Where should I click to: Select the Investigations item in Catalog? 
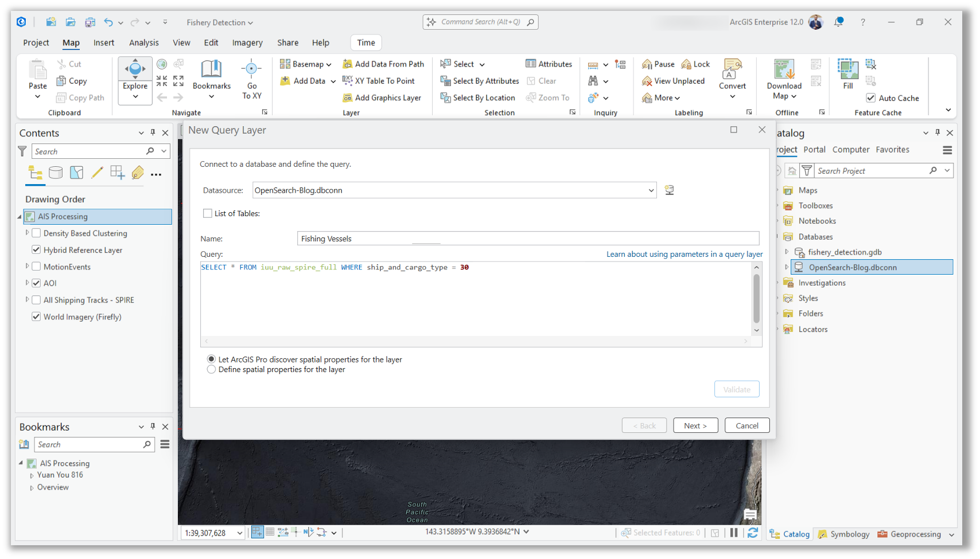pyautogui.click(x=821, y=283)
